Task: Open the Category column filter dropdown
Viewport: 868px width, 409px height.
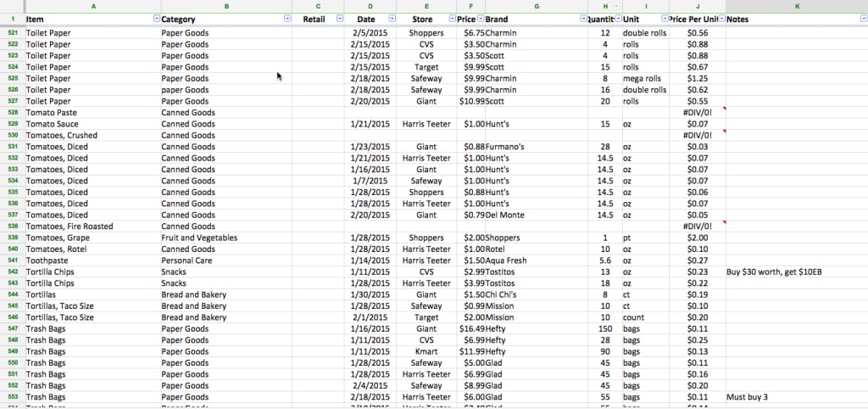Action: click(287, 19)
